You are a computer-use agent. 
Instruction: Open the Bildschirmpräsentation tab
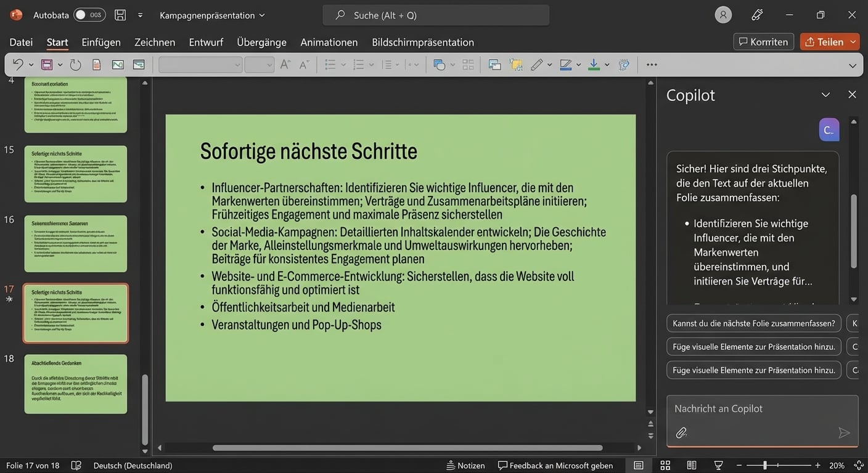(423, 42)
